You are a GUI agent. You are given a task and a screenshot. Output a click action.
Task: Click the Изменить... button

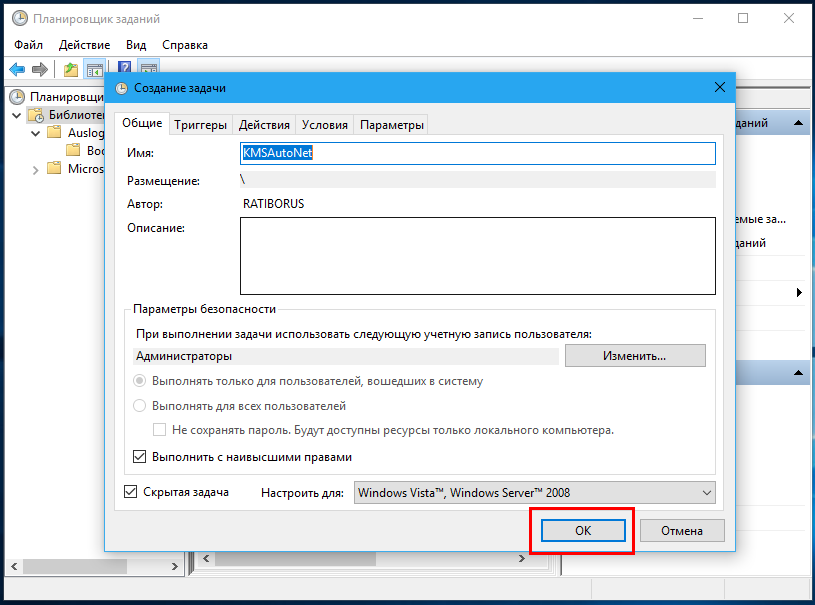click(635, 356)
